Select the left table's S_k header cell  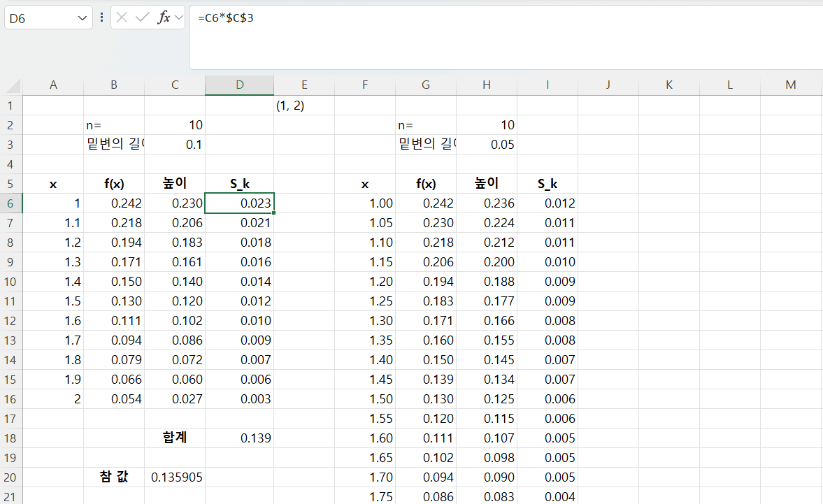[x=239, y=184]
